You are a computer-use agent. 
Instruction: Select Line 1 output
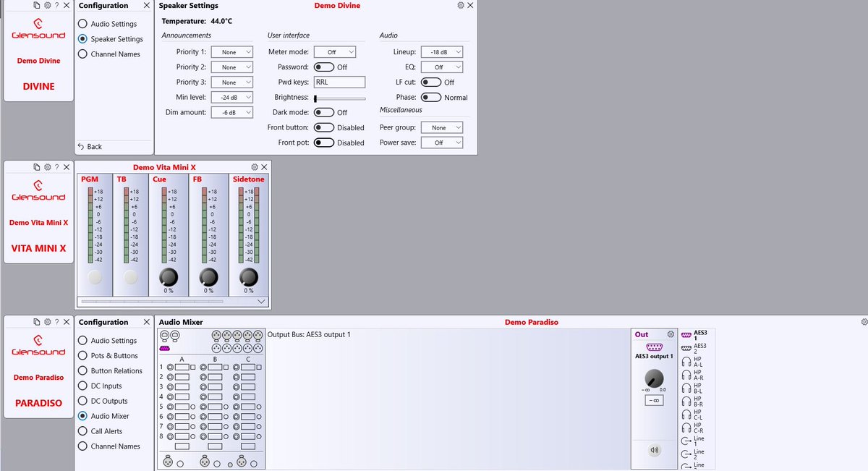pyautogui.click(x=693, y=441)
